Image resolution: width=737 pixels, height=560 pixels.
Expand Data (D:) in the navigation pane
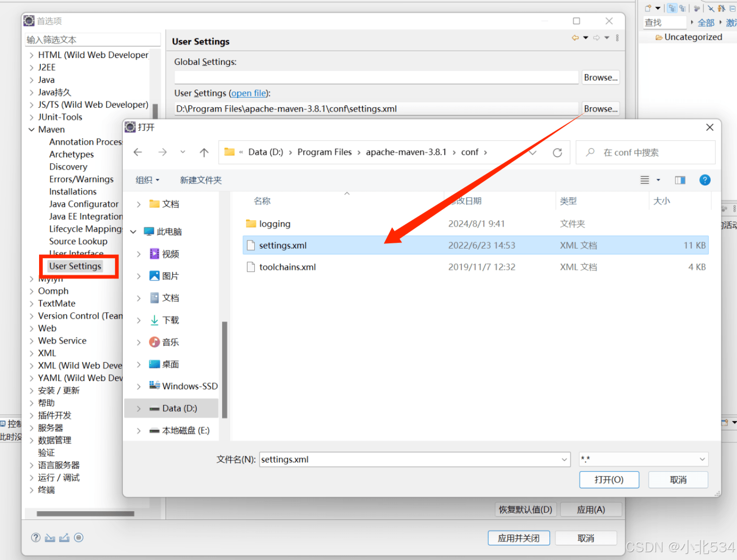(138, 408)
